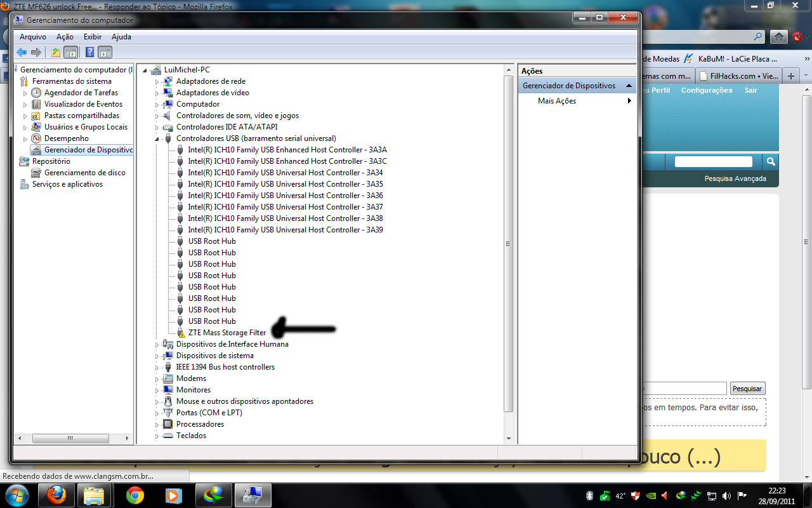Select Serviços e aplicativos node
Image resolution: width=812 pixels, height=508 pixels.
[x=67, y=184]
